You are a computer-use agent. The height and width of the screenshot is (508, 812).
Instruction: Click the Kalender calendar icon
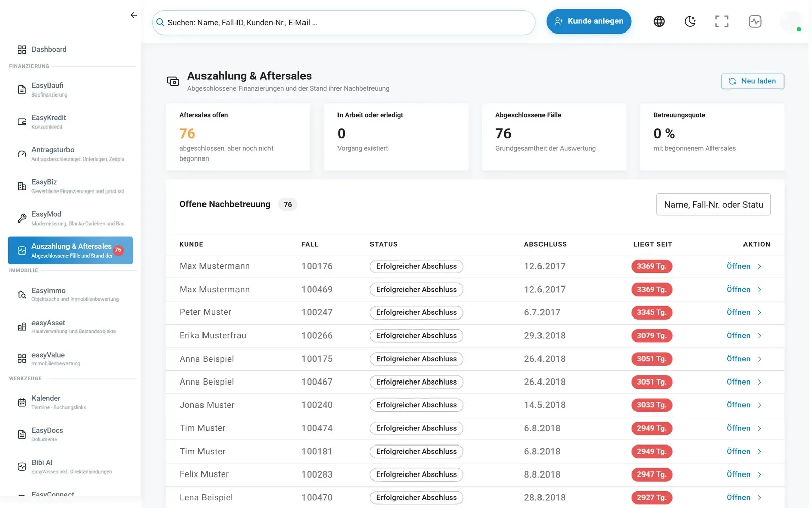coord(22,402)
